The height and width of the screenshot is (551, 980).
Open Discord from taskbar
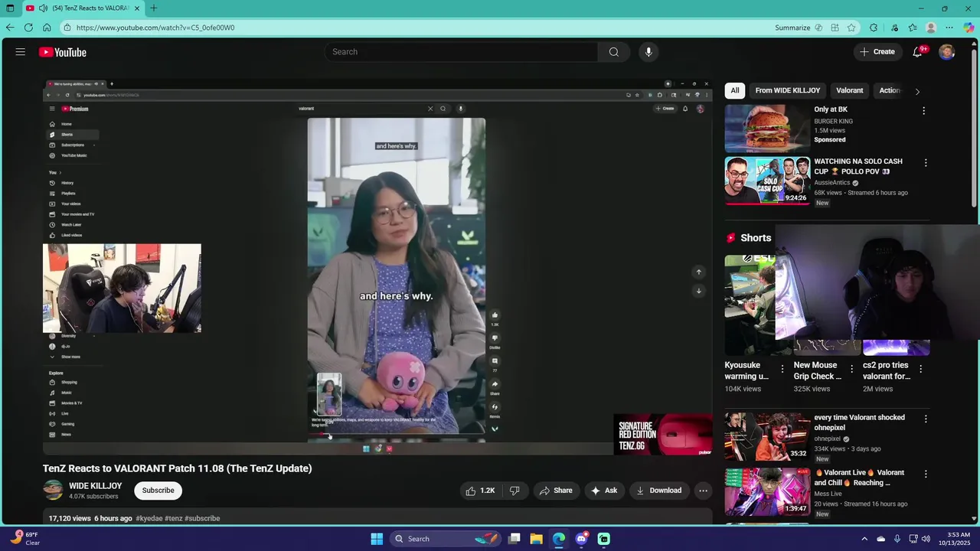coord(581,539)
